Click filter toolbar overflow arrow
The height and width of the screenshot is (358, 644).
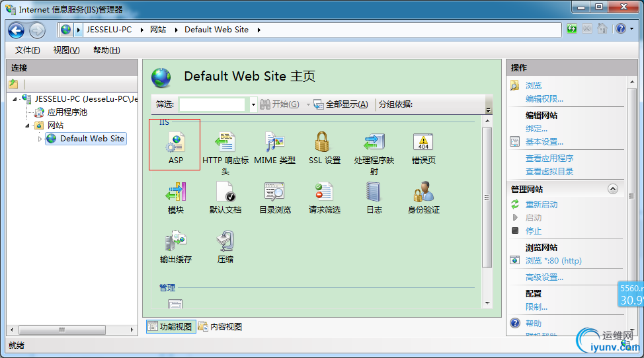pos(488,110)
